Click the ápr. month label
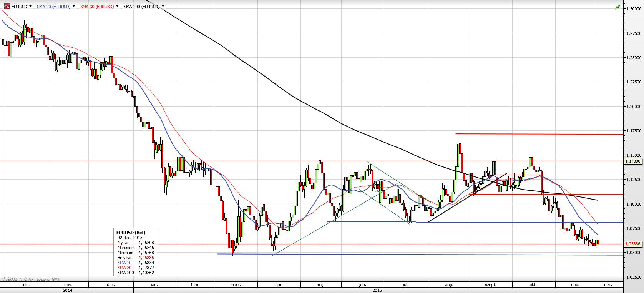644x293 pixels. click(x=279, y=285)
